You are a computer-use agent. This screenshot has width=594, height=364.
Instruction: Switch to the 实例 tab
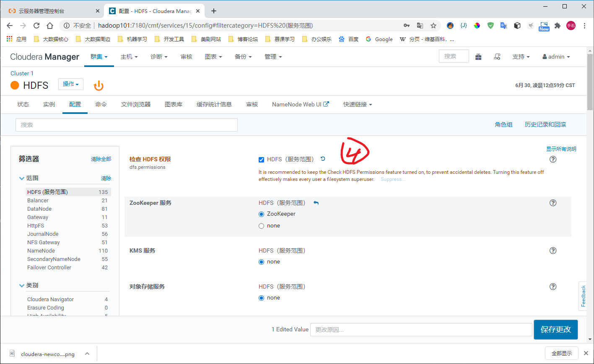[49, 104]
